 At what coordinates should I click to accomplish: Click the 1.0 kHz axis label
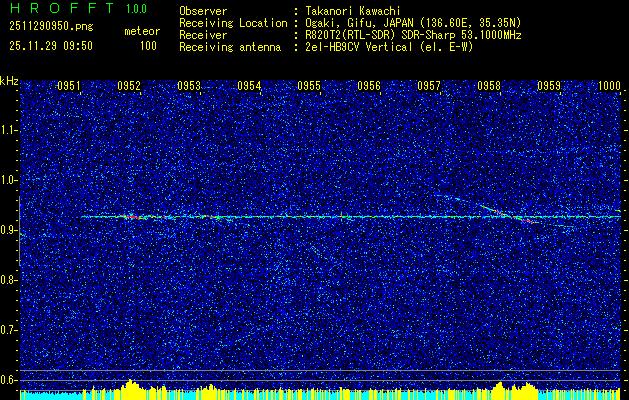(9, 181)
